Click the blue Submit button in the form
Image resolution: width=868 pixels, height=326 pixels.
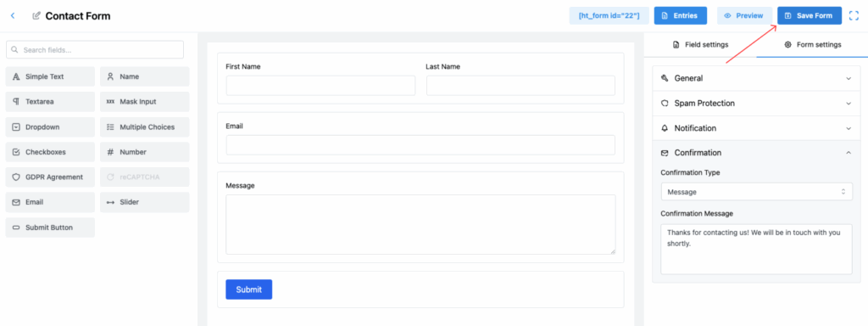(248, 289)
